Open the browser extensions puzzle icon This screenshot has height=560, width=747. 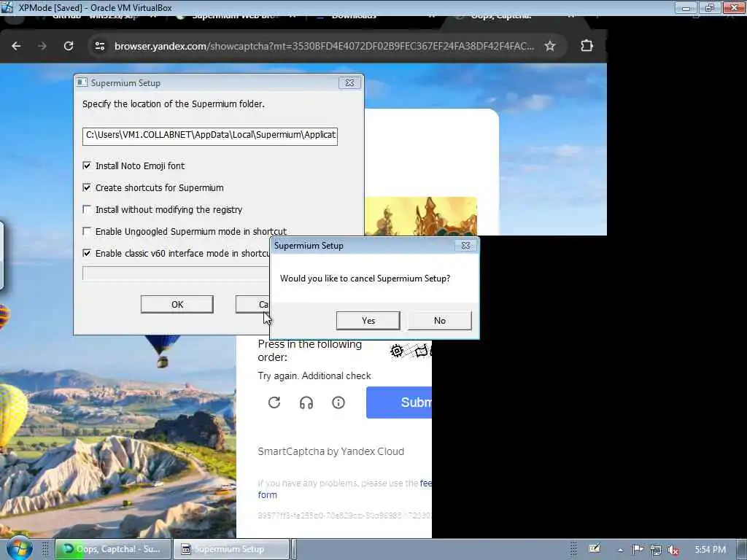click(x=587, y=46)
